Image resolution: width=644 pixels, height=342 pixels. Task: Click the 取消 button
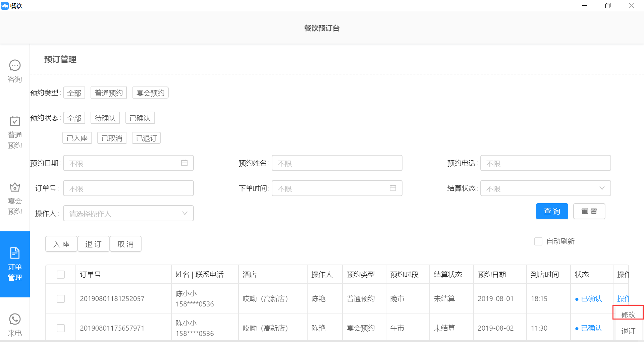[x=125, y=244]
